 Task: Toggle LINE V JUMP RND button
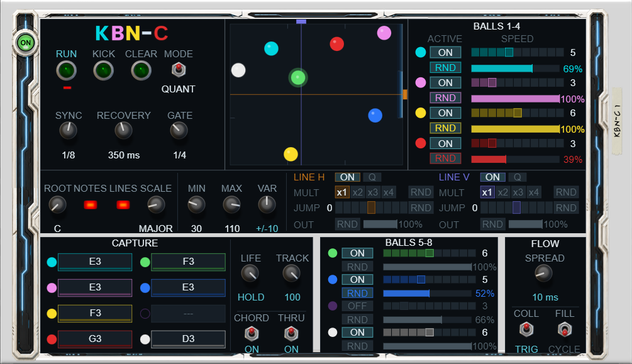pyautogui.click(x=566, y=207)
